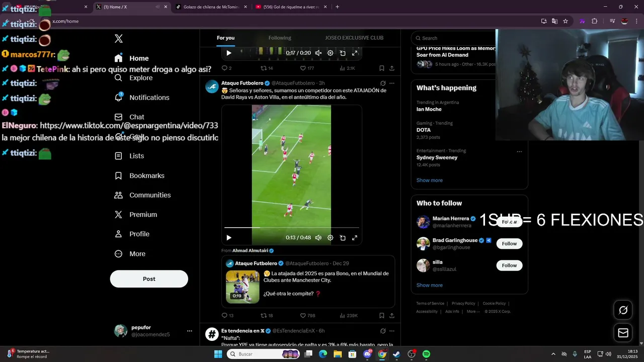Open Lists in the sidebar
The image size is (644, 362).
coord(130,156)
